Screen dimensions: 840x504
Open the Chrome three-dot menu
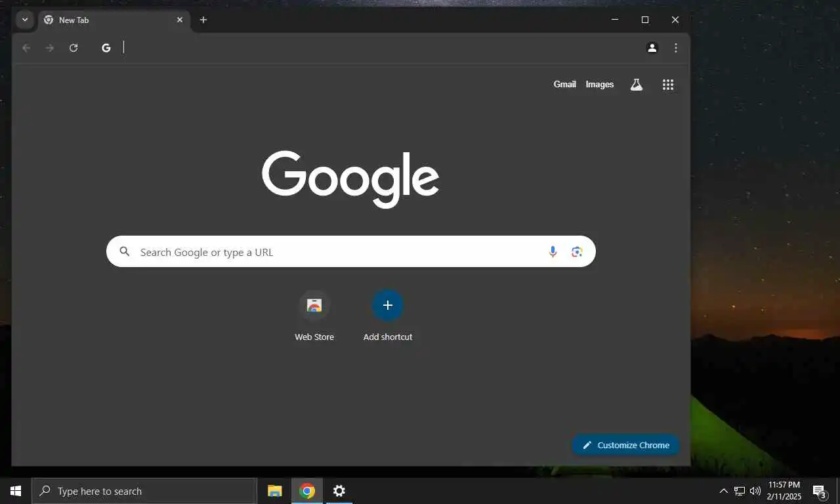[676, 48]
